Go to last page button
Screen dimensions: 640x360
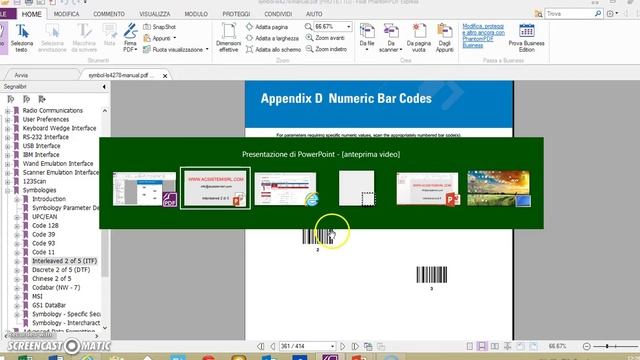tap(355, 347)
